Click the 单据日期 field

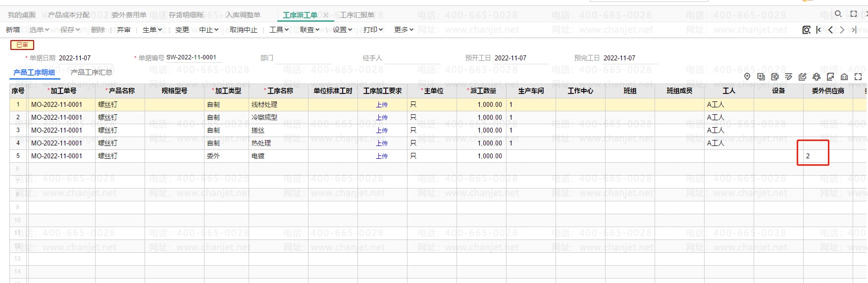[86, 58]
